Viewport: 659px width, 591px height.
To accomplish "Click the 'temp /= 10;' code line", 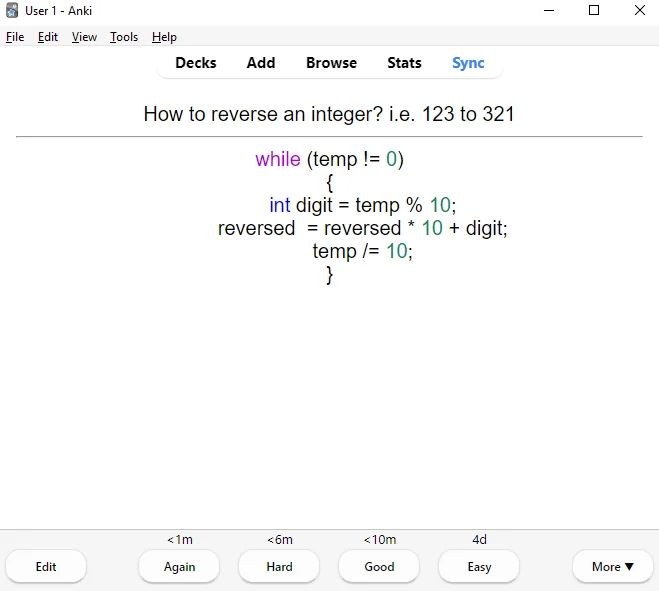I will coord(363,251).
